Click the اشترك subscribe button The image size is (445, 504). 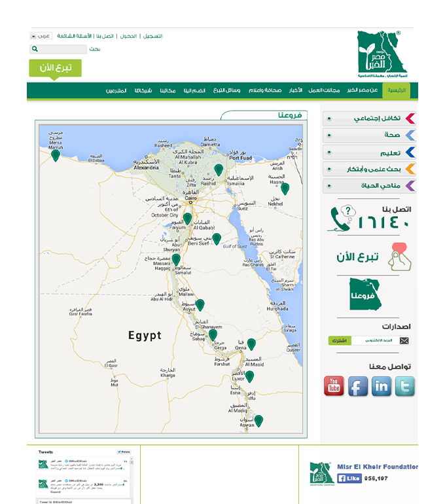[x=340, y=341]
